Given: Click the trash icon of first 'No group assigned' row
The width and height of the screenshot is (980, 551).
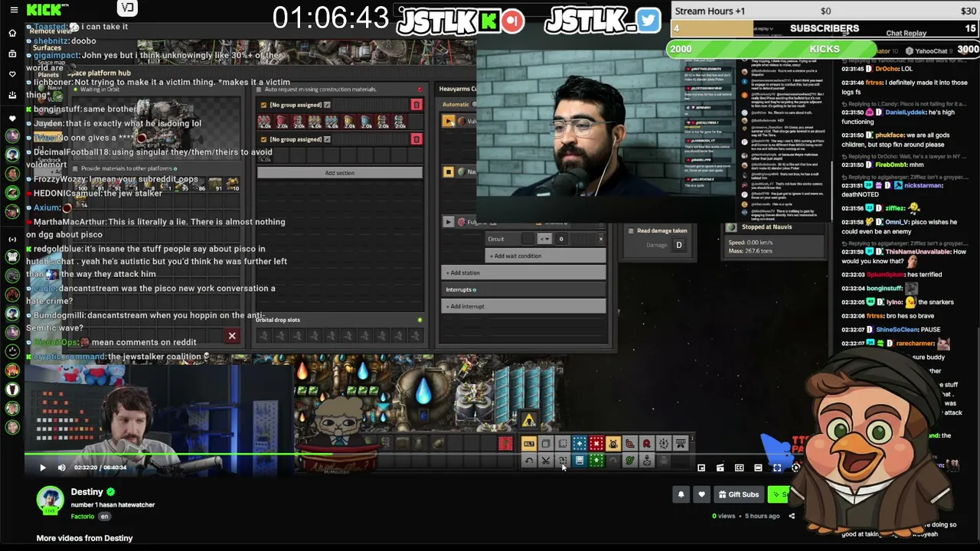Looking at the screenshot, I should 416,105.
